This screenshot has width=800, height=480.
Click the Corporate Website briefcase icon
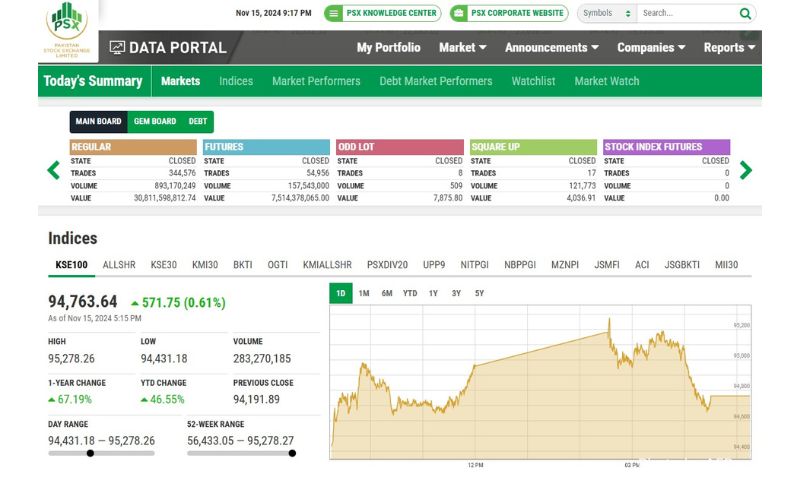tap(458, 13)
